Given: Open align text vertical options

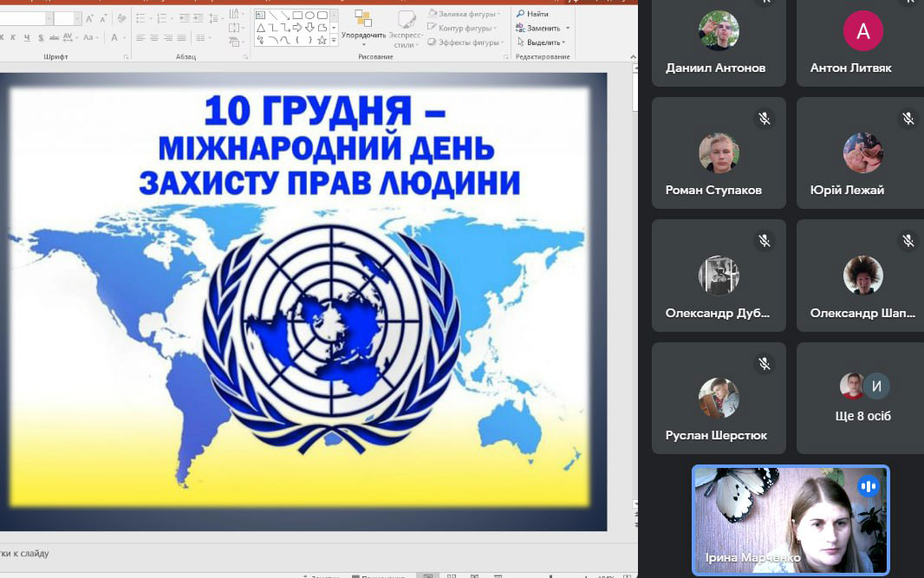Looking at the screenshot, I should (x=235, y=28).
